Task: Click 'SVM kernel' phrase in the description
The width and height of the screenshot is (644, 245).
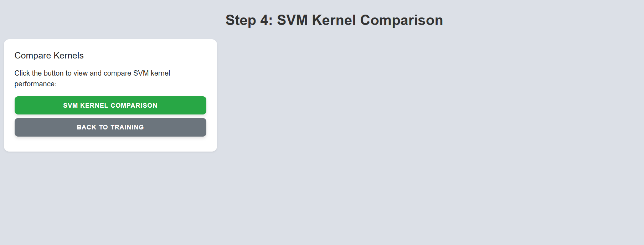Action: (x=151, y=73)
